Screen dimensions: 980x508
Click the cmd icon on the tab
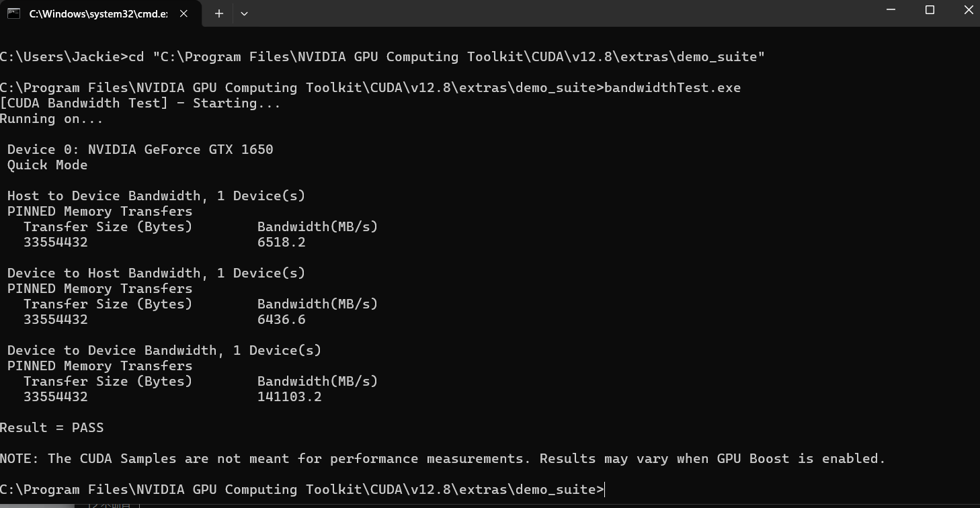[x=13, y=13]
